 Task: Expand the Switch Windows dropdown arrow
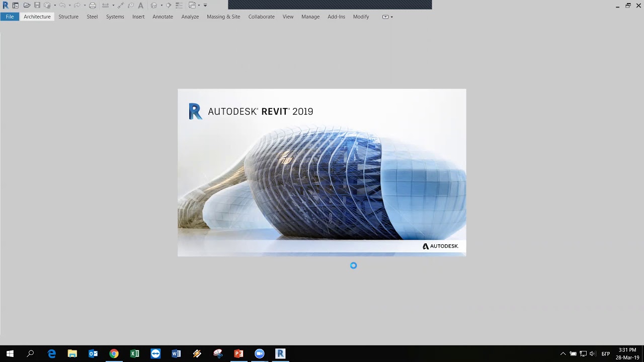(199, 5)
